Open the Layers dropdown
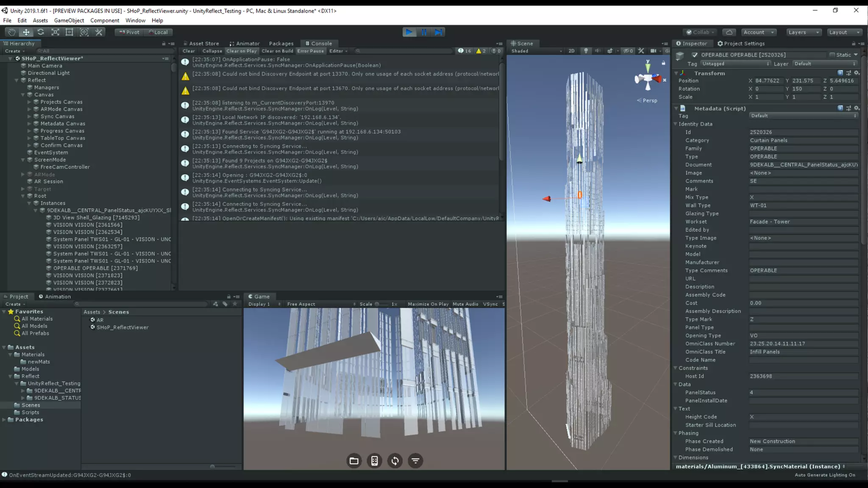868x488 pixels. click(x=804, y=32)
